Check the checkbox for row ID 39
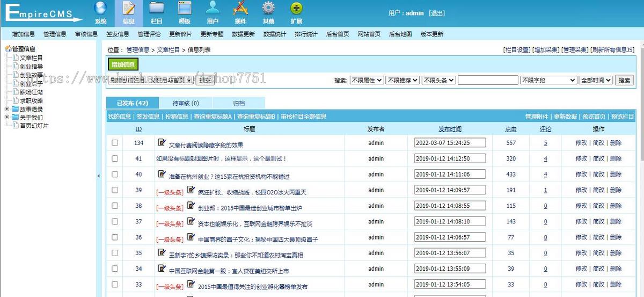644x297 pixels. [x=115, y=190]
